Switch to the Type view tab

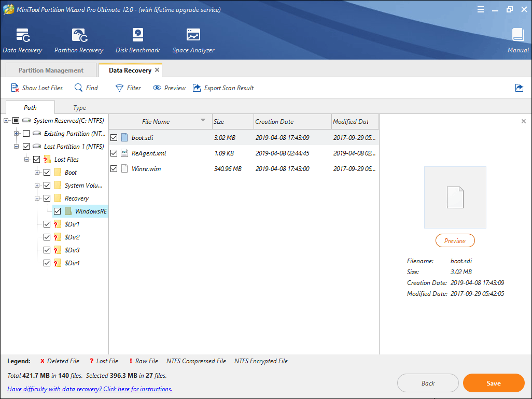click(x=79, y=108)
